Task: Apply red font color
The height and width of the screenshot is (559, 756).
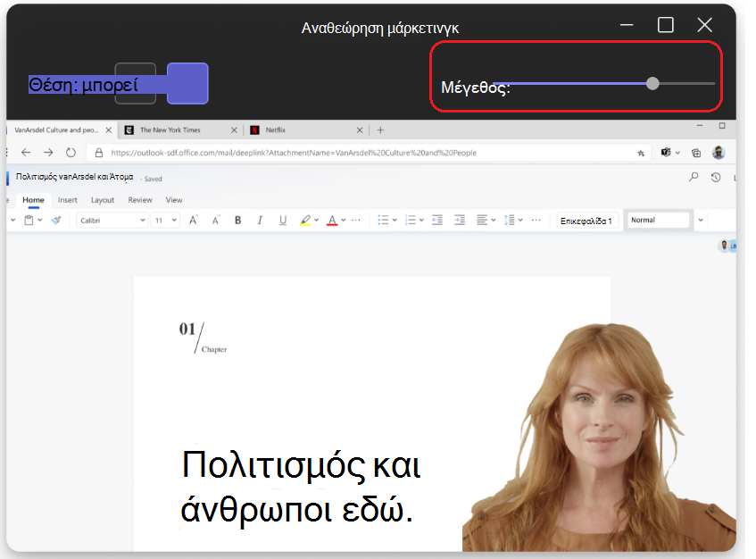Action: [332, 221]
